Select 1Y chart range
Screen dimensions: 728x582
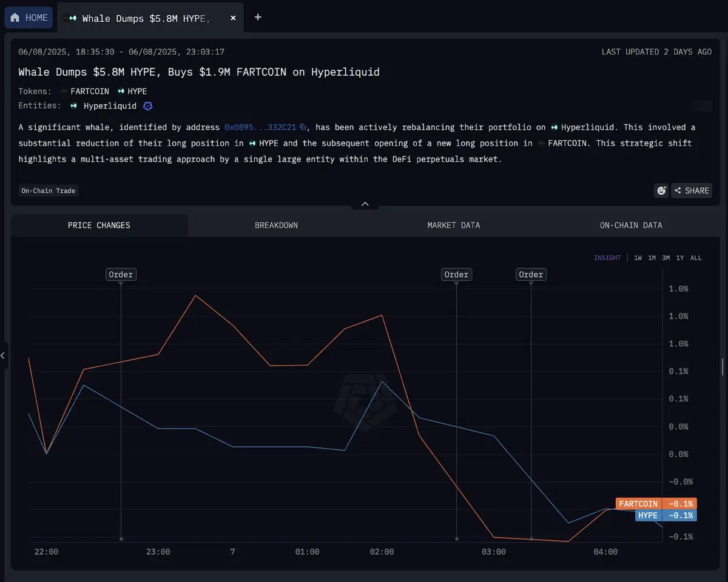click(680, 258)
